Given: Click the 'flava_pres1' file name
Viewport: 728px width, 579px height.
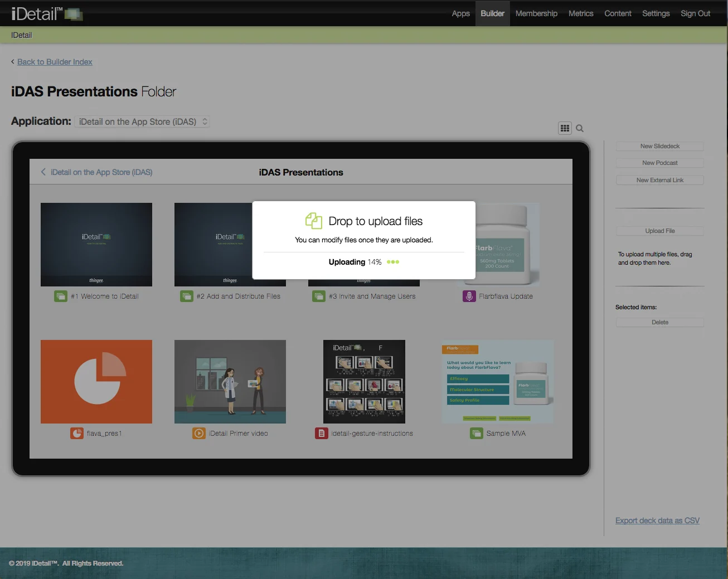Looking at the screenshot, I should [x=104, y=434].
